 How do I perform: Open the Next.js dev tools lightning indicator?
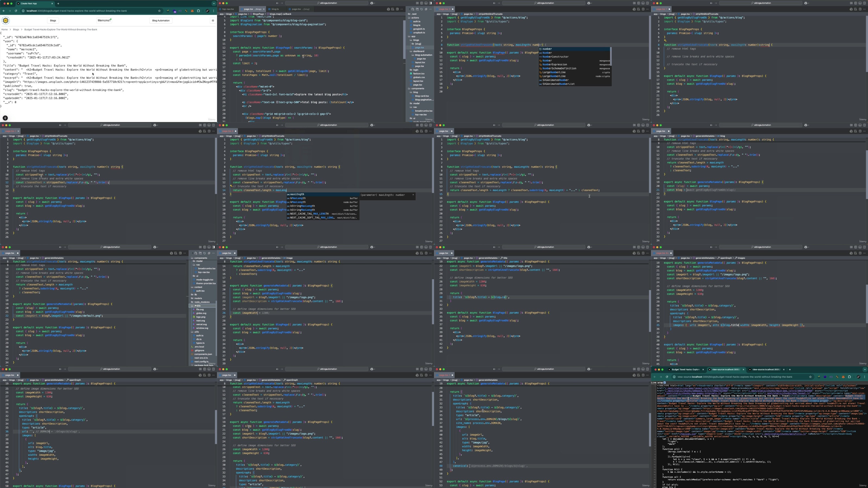[x=5, y=118]
